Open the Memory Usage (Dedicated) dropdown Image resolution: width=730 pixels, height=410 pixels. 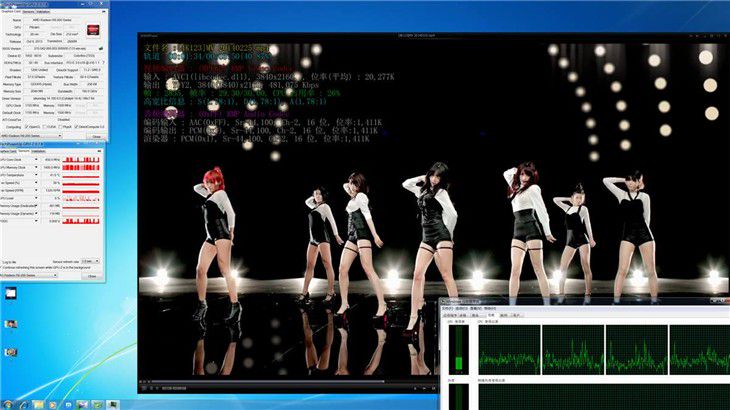click(x=36, y=206)
